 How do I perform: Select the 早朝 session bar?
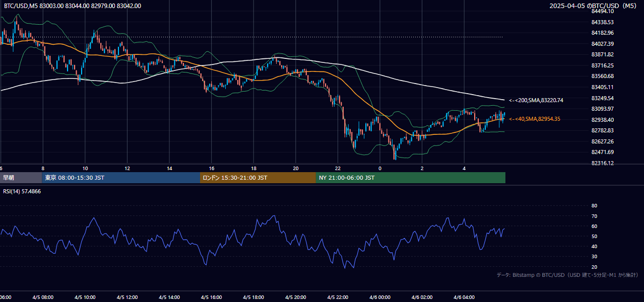(21, 178)
